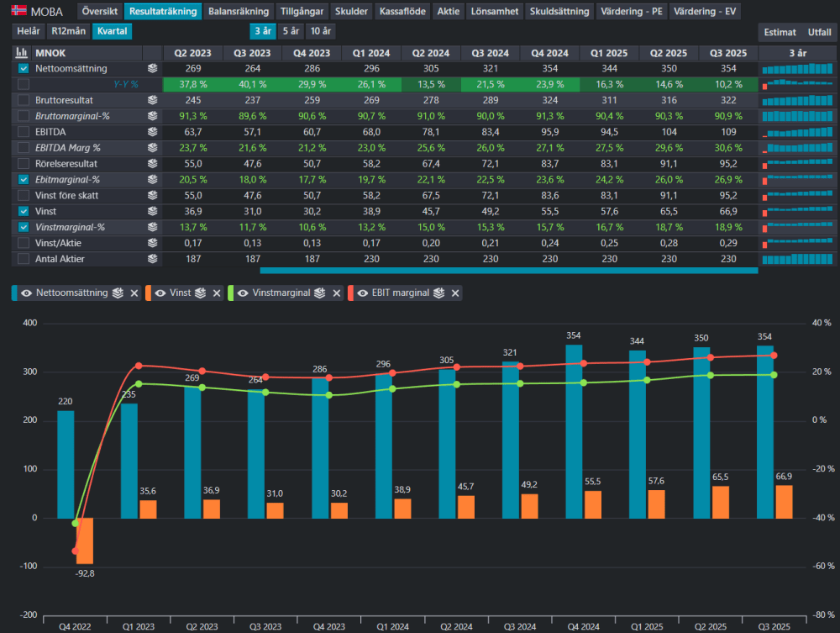Check the Bruttoresultat checkbox
The image size is (840, 633).
24,100
